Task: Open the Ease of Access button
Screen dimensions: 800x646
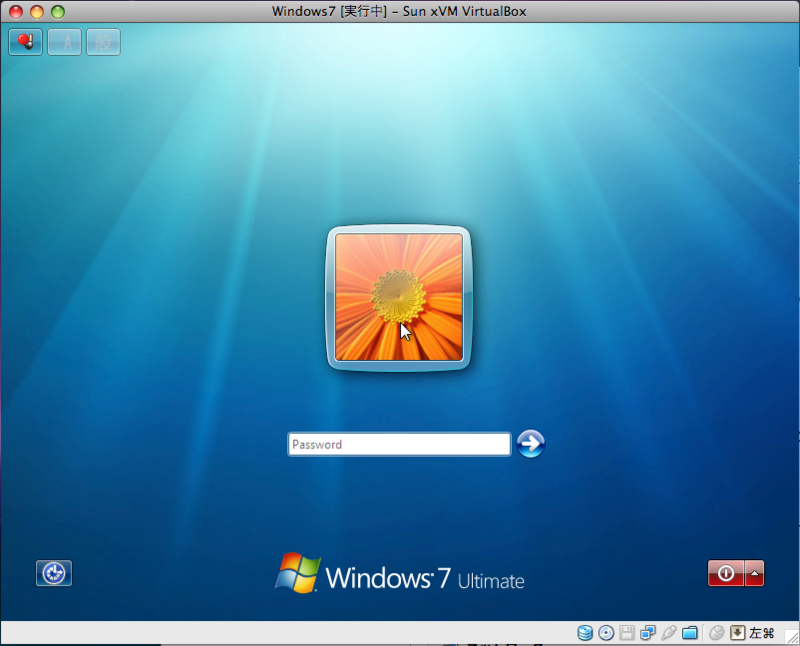Action: point(54,573)
